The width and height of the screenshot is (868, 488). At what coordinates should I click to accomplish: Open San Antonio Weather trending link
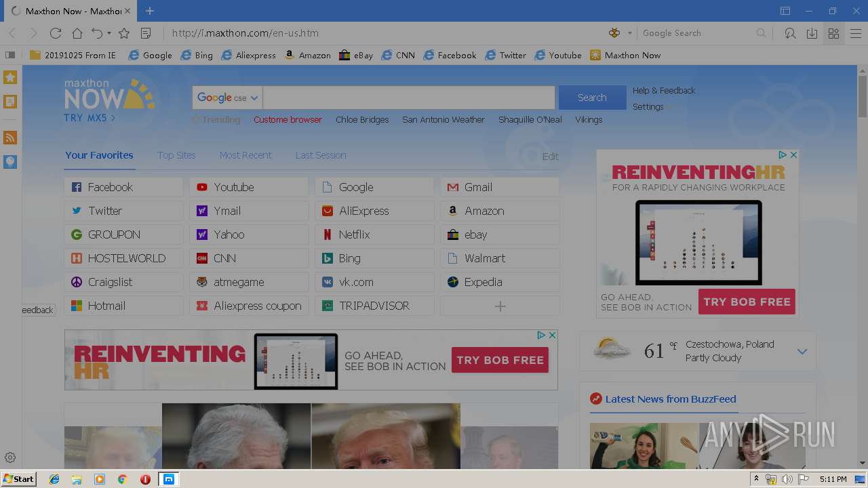tap(443, 119)
